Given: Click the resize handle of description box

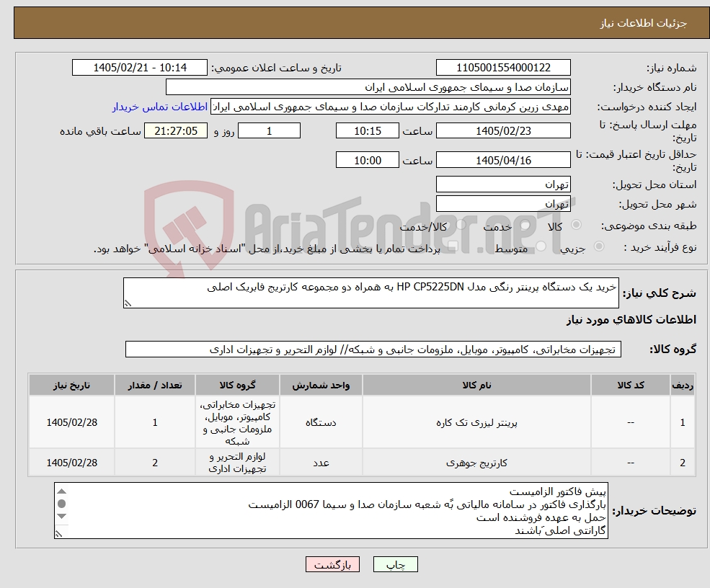Looking at the screenshot, I should click(x=128, y=304).
